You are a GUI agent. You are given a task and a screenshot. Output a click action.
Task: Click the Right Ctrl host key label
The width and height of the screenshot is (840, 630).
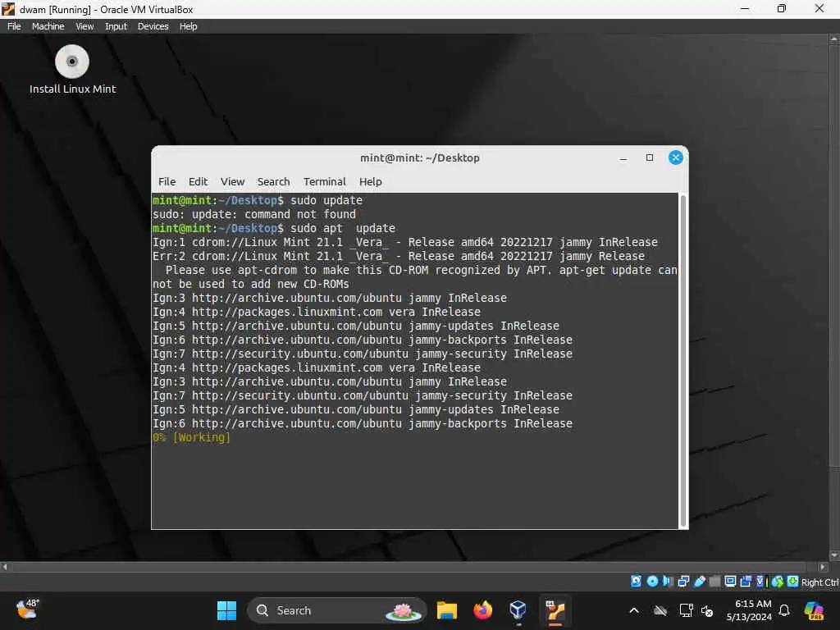coord(819,582)
